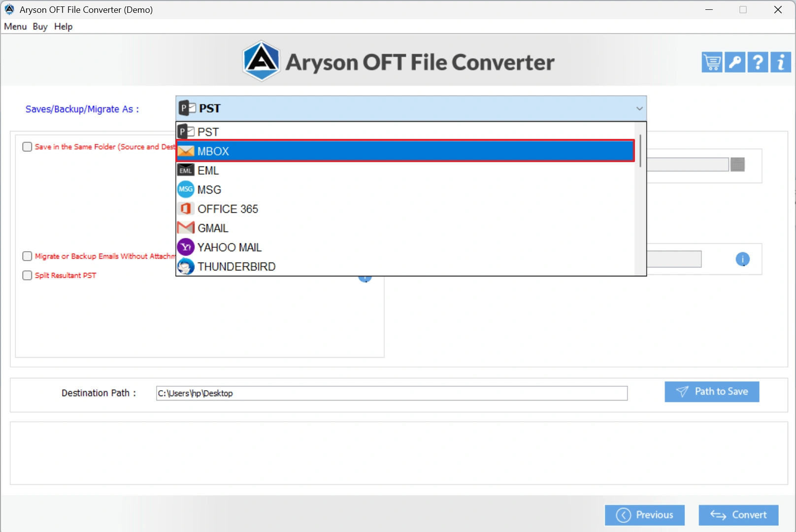Open the question mark help icon
The height and width of the screenshot is (532, 796).
coord(758,63)
